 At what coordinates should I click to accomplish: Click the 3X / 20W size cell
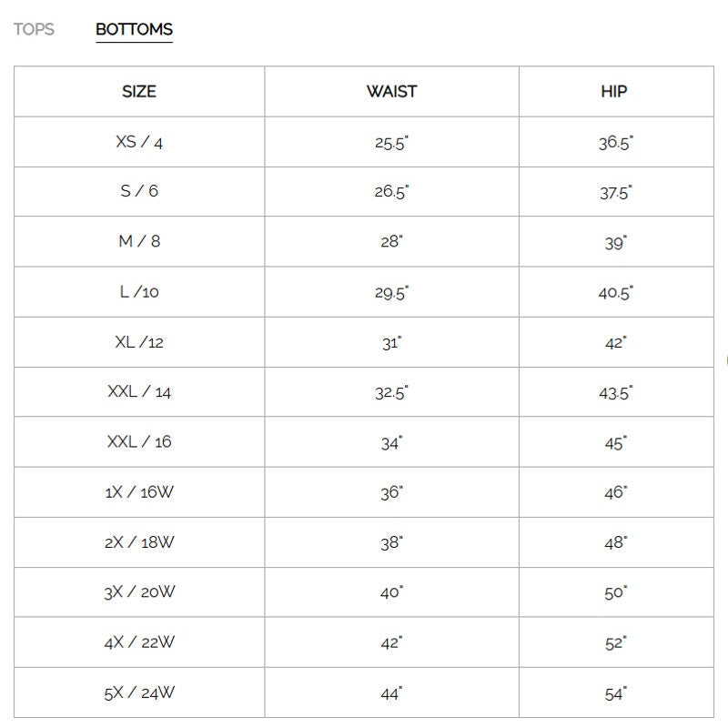139,592
